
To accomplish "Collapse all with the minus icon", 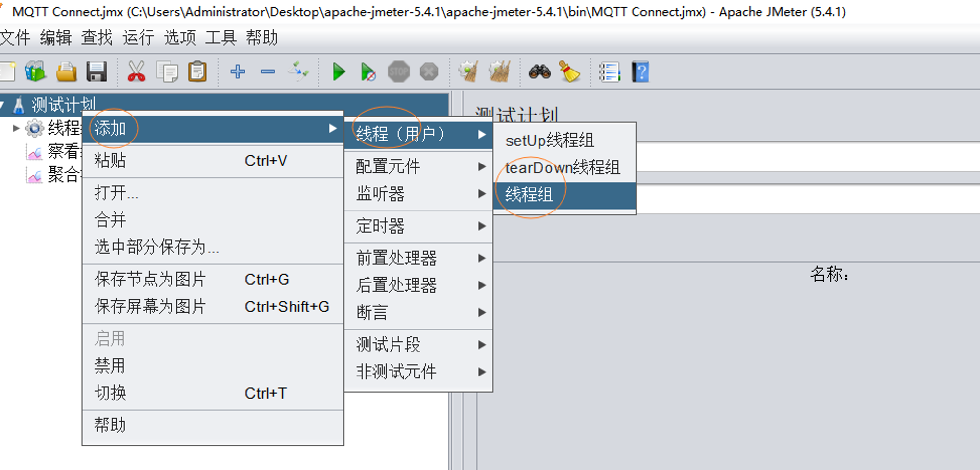I will point(268,71).
